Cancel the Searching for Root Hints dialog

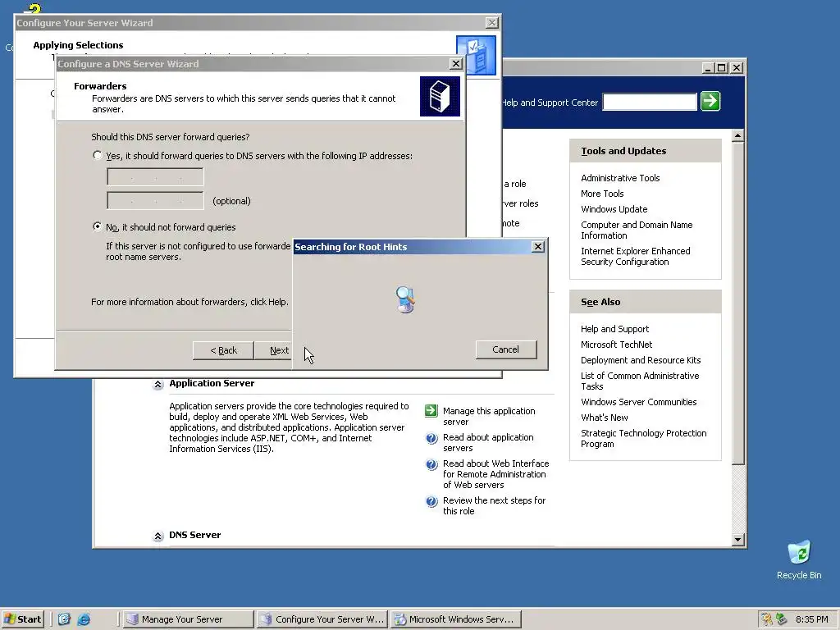[505, 349]
